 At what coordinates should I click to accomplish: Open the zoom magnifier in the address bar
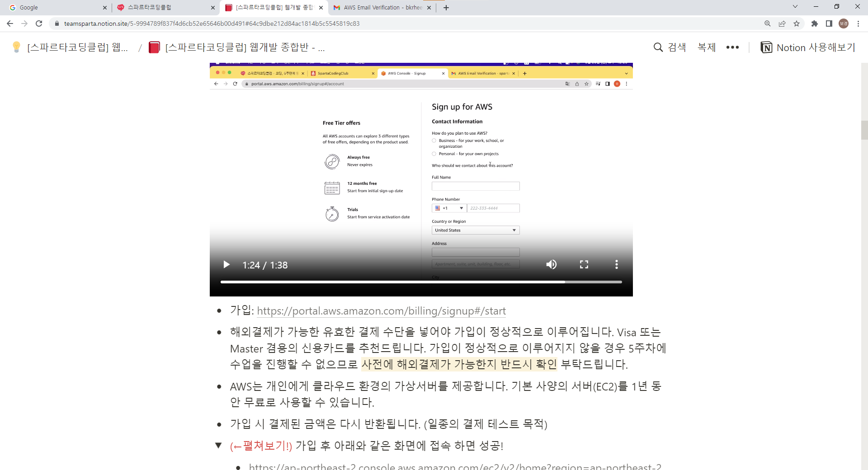point(768,23)
